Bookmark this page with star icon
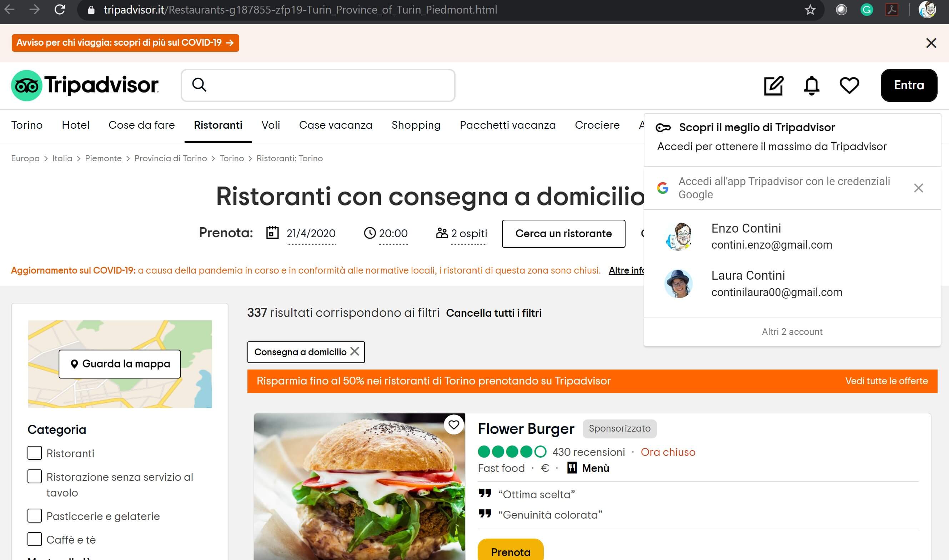Image resolution: width=949 pixels, height=560 pixels. pos(810,10)
